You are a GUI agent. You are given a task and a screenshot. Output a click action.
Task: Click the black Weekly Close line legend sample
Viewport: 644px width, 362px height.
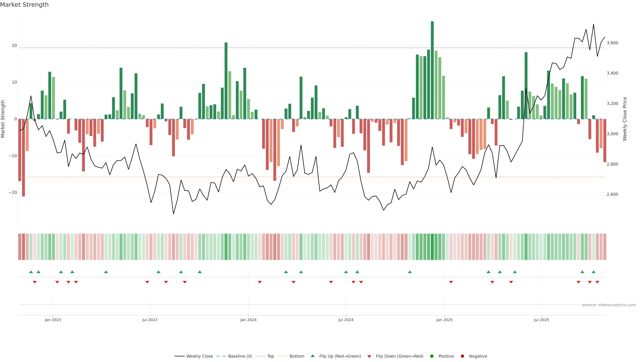point(179,356)
